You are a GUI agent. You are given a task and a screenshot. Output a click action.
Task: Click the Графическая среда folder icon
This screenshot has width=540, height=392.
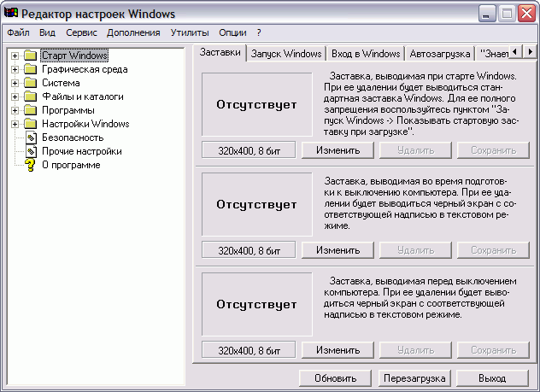pyautogui.click(x=30, y=69)
